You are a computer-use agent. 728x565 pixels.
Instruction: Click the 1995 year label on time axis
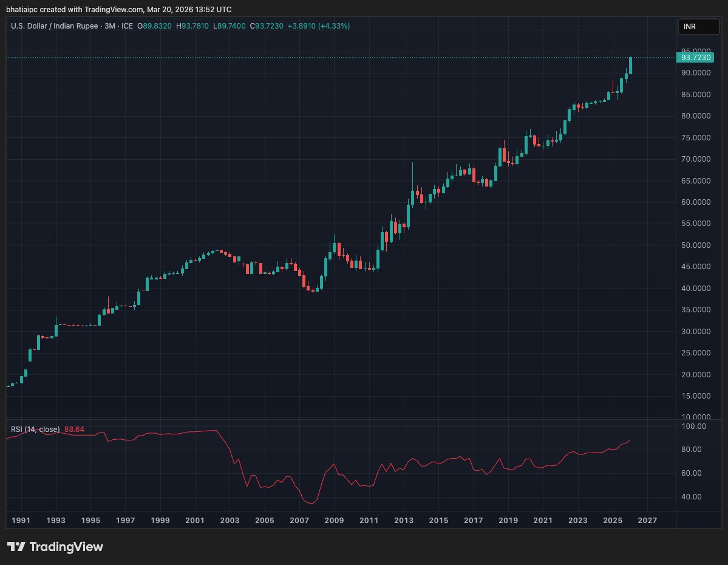point(90,521)
